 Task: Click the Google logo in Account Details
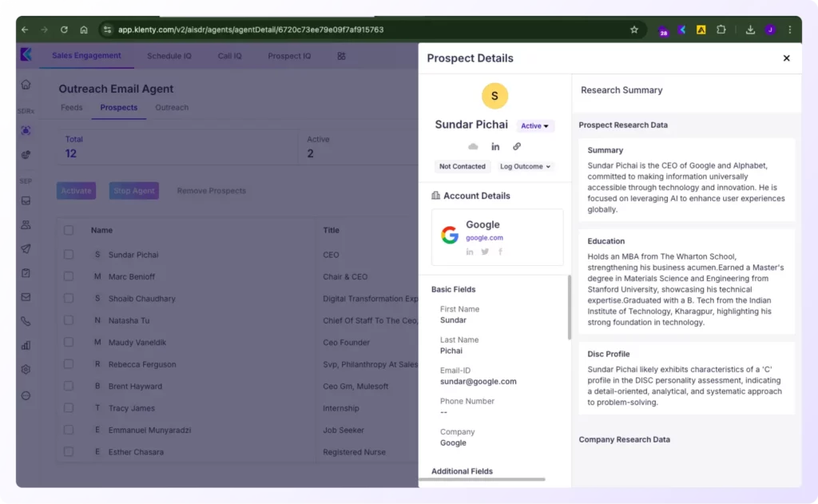click(450, 235)
